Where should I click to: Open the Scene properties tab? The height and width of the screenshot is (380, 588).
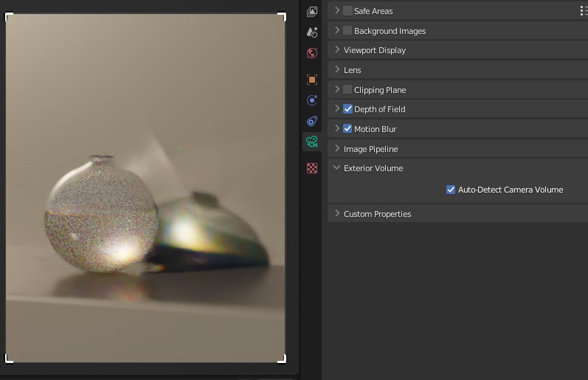pos(312,32)
